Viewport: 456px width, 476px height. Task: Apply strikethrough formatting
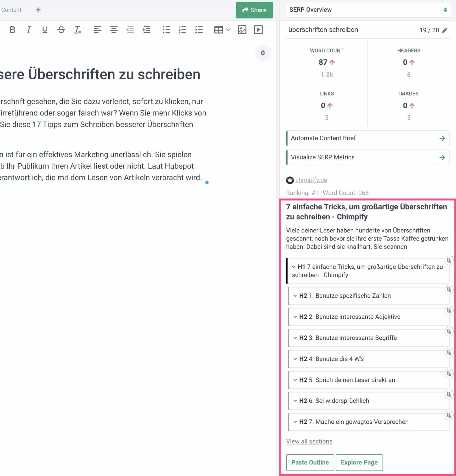[x=61, y=30]
